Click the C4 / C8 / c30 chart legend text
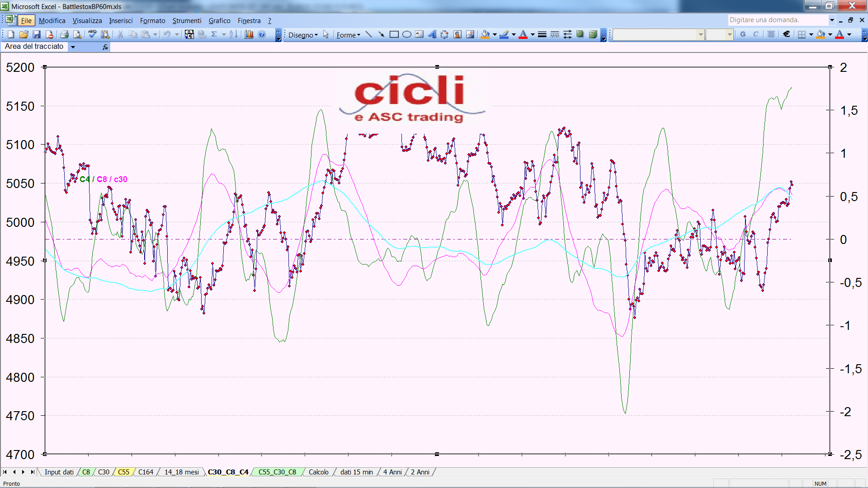 pyautogui.click(x=104, y=179)
